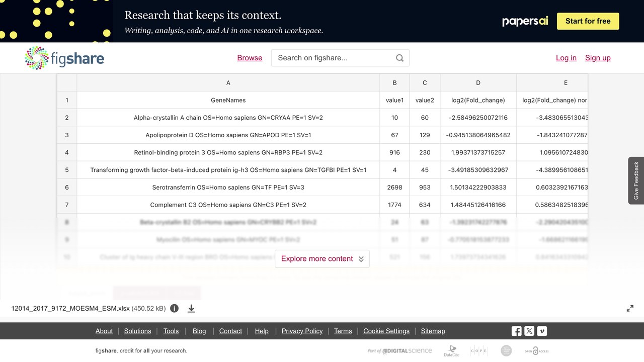This screenshot has width=644, height=362.
Task: Open the Blog footer link
Action: 199,331
